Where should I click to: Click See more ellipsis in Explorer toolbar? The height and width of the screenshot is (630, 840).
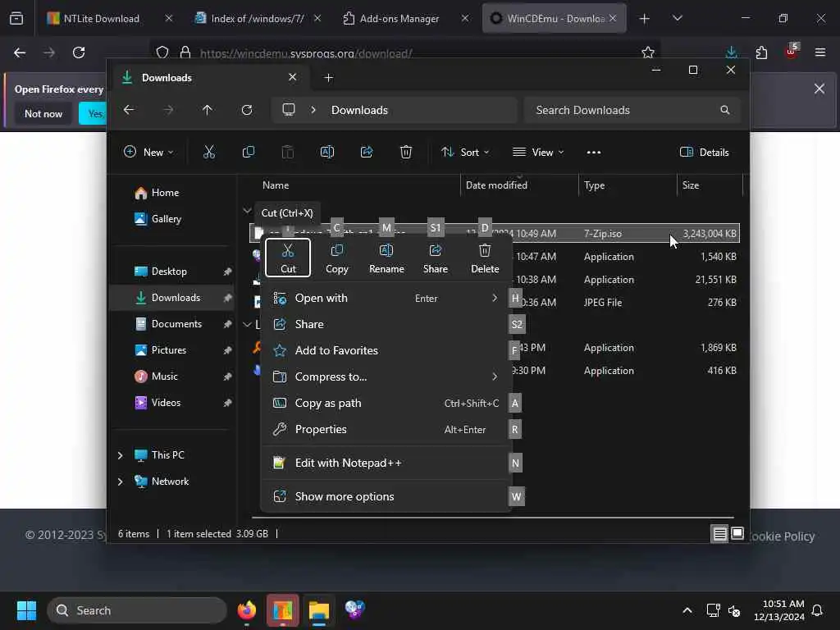click(x=594, y=152)
